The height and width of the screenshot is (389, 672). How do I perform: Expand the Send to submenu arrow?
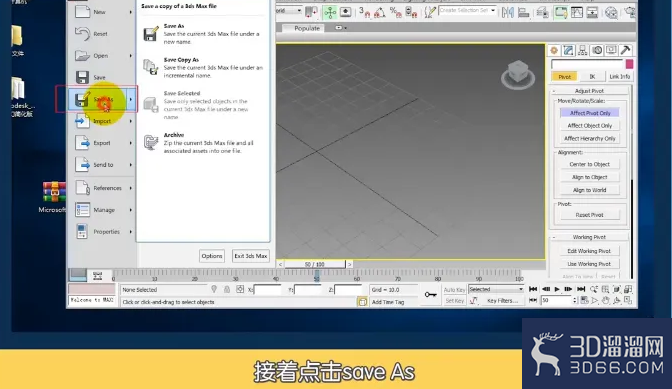pos(131,165)
